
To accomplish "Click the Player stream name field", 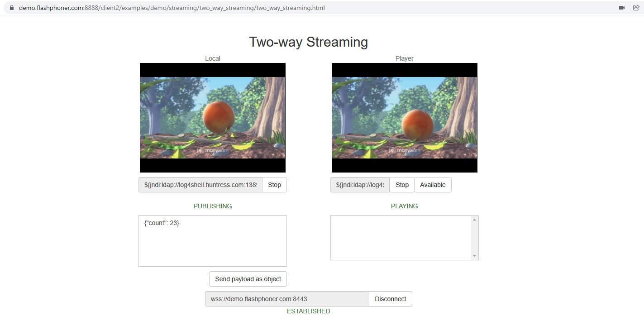I will tap(360, 185).
